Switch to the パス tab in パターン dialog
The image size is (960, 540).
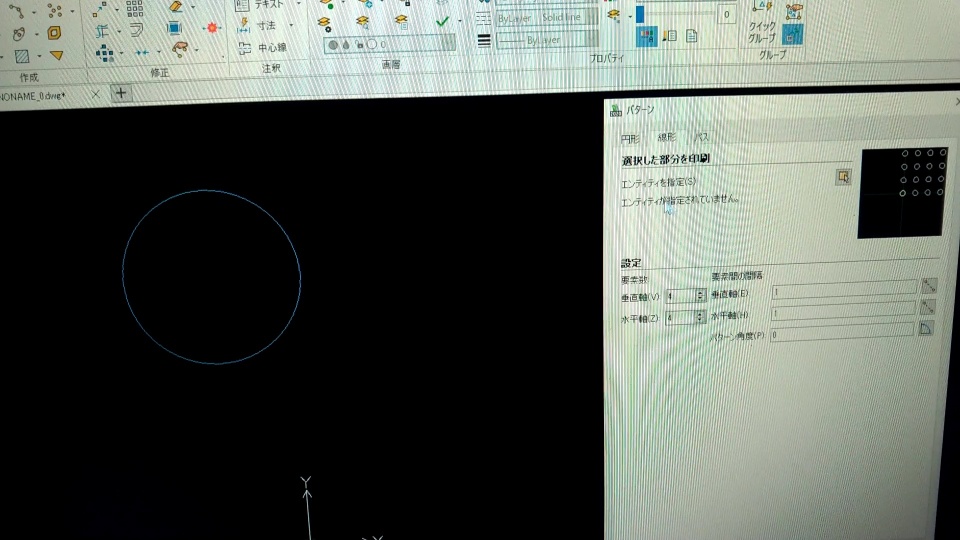702,137
